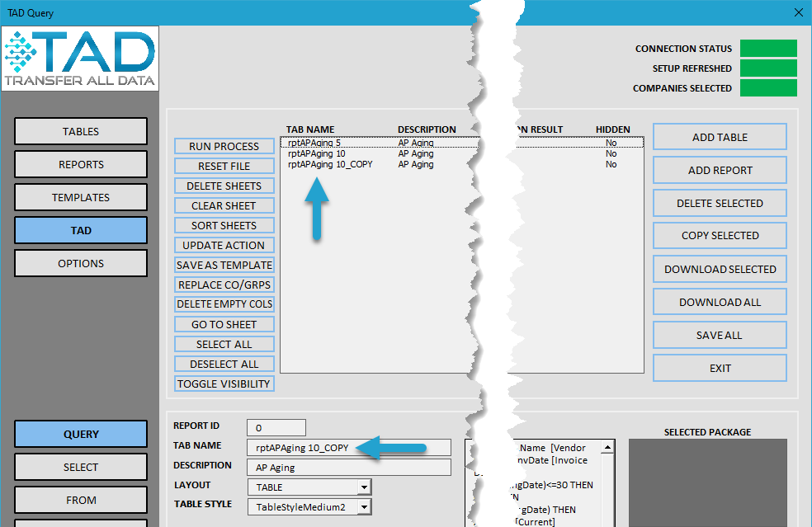Click DESELECT ALL button
This screenshot has height=527, width=812.
pyautogui.click(x=224, y=364)
